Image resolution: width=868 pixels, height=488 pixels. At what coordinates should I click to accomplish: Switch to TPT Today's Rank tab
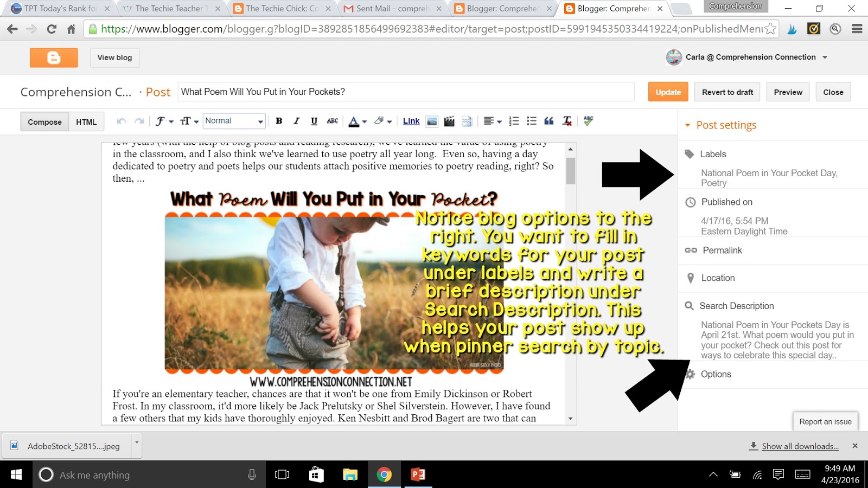tap(60, 9)
